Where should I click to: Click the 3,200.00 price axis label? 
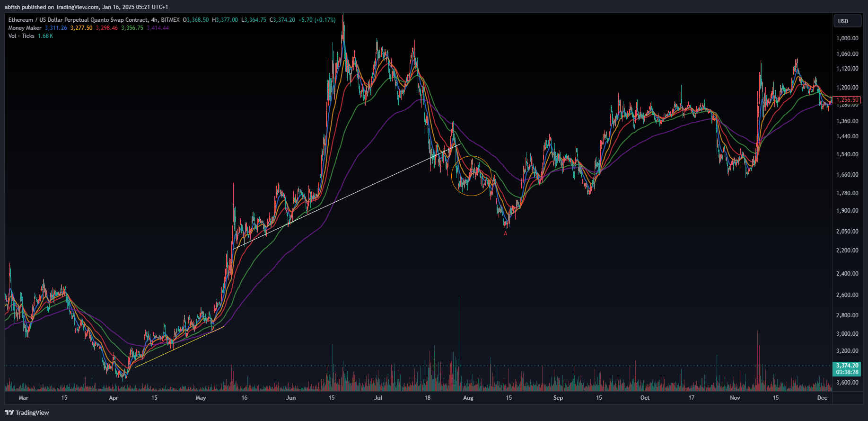click(847, 351)
